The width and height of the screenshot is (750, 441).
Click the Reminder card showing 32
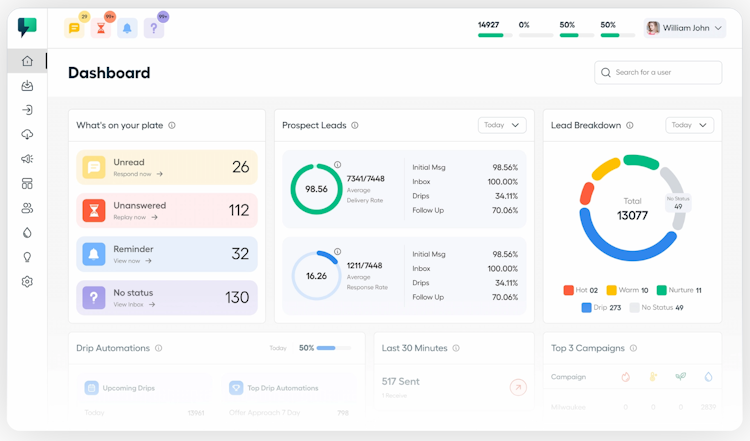(x=167, y=254)
